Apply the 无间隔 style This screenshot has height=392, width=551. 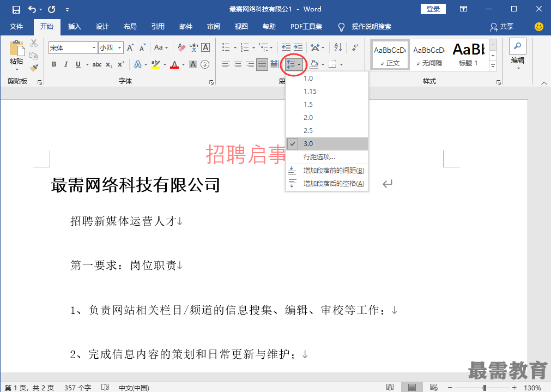pos(429,55)
